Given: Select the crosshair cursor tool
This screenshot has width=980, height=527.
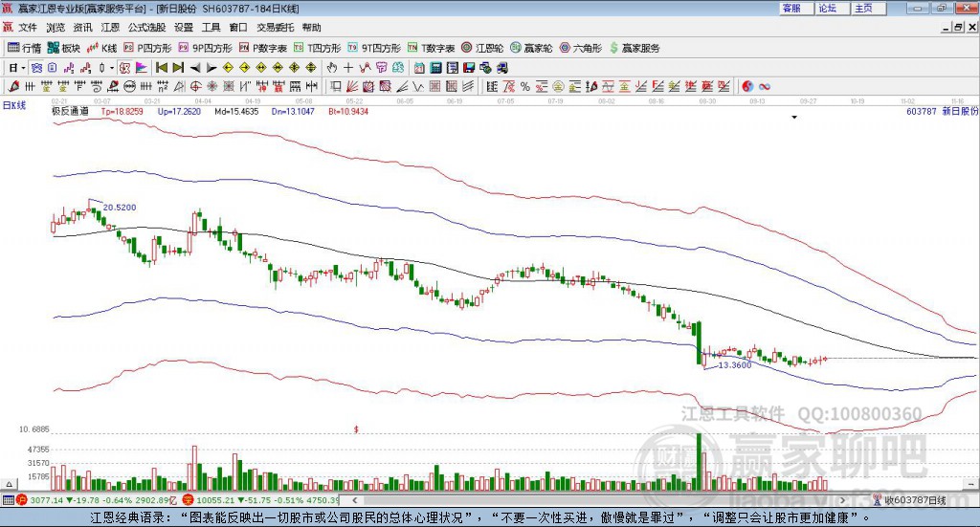Looking at the screenshot, I should (x=348, y=68).
